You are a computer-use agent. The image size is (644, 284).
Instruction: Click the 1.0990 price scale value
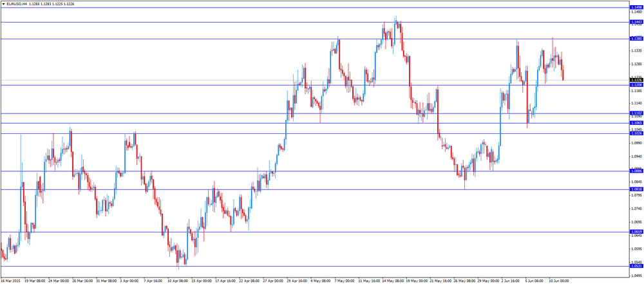tap(636, 143)
